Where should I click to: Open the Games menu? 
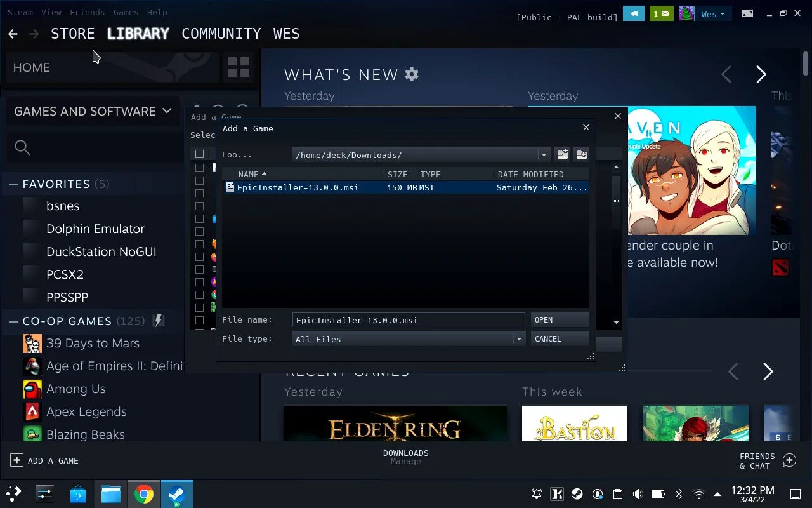[126, 12]
